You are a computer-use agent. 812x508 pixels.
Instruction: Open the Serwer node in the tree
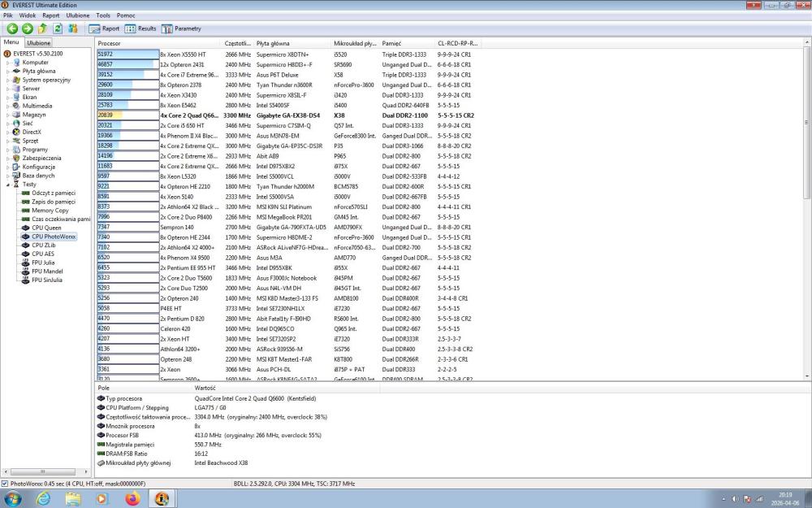click(x=31, y=89)
